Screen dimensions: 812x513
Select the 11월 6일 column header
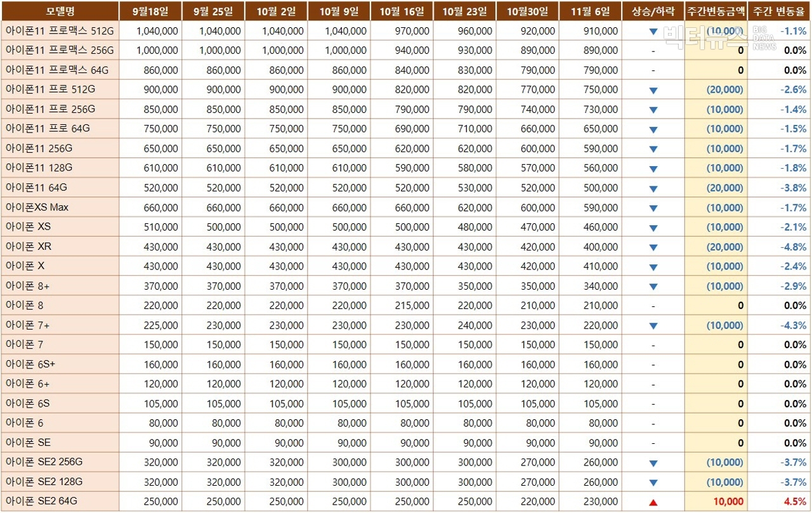pyautogui.click(x=591, y=11)
